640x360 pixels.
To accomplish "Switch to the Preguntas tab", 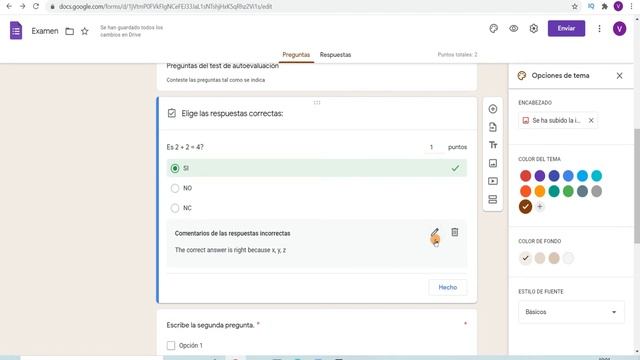I will click(296, 55).
